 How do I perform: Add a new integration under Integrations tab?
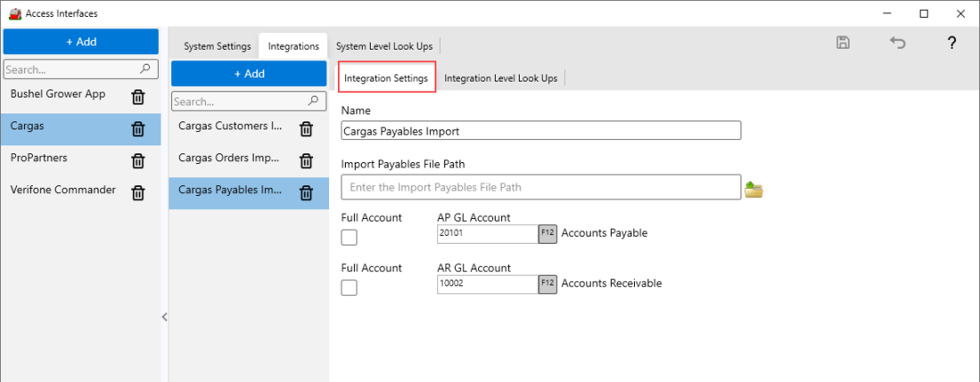point(248,74)
